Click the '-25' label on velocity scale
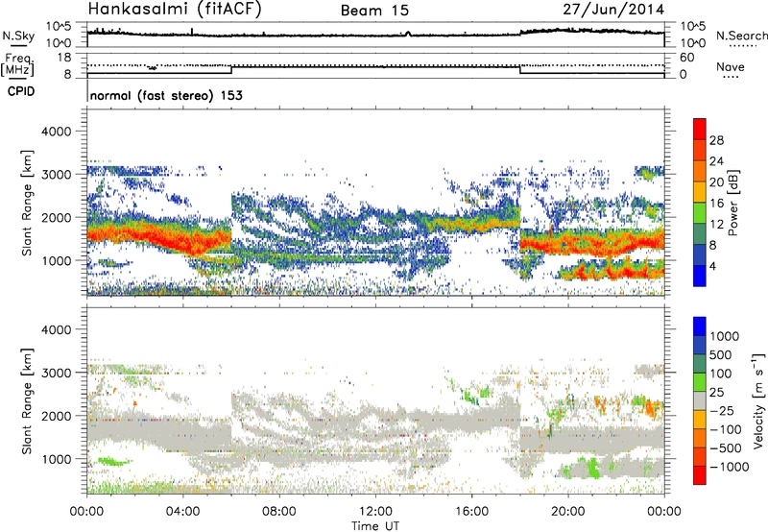 point(722,411)
